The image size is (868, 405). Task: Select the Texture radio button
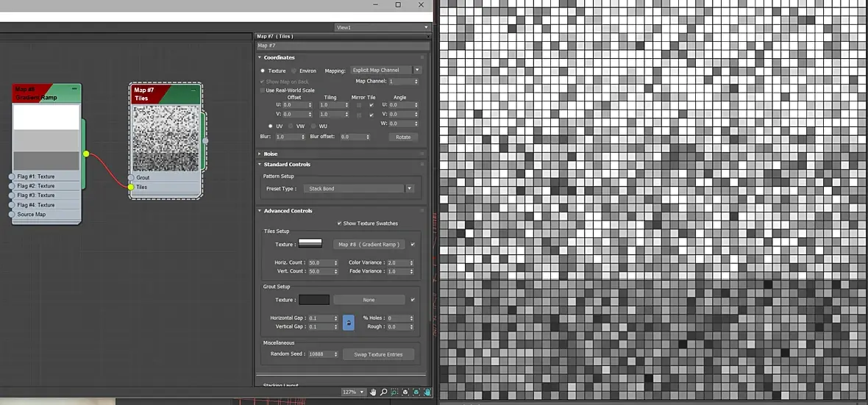pos(263,71)
